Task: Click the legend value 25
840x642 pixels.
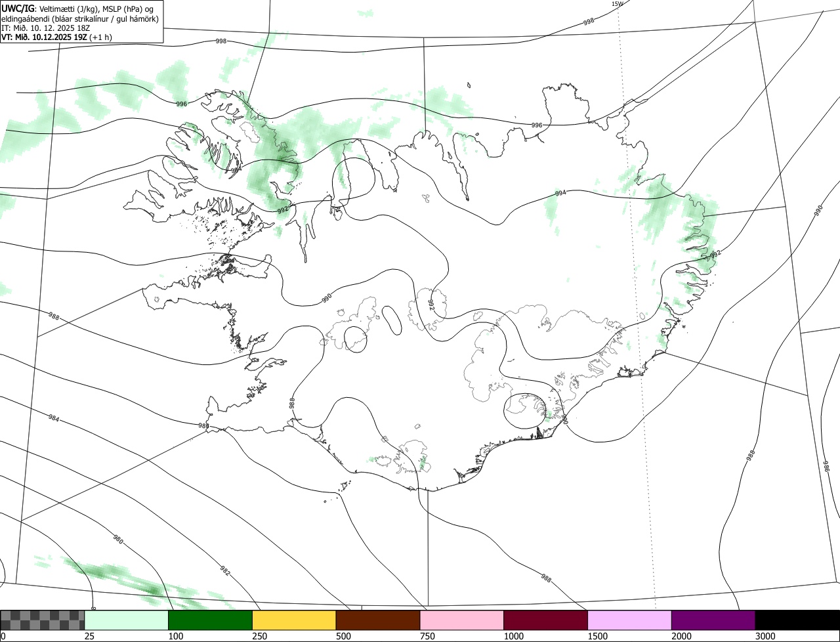Action: click(90, 636)
